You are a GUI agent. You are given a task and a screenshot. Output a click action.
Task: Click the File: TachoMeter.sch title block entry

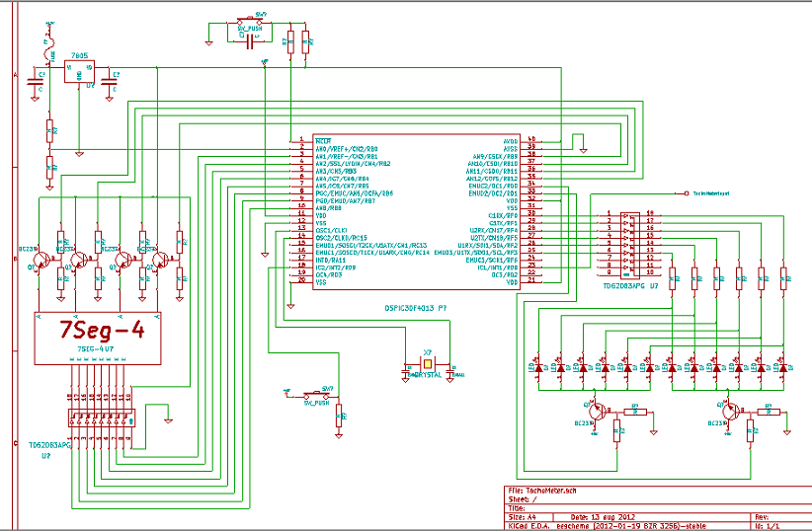[538, 491]
